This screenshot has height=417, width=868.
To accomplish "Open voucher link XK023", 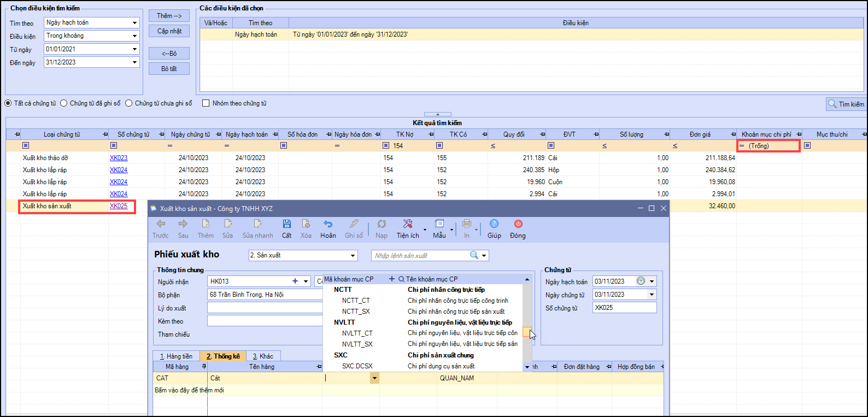I will point(119,158).
